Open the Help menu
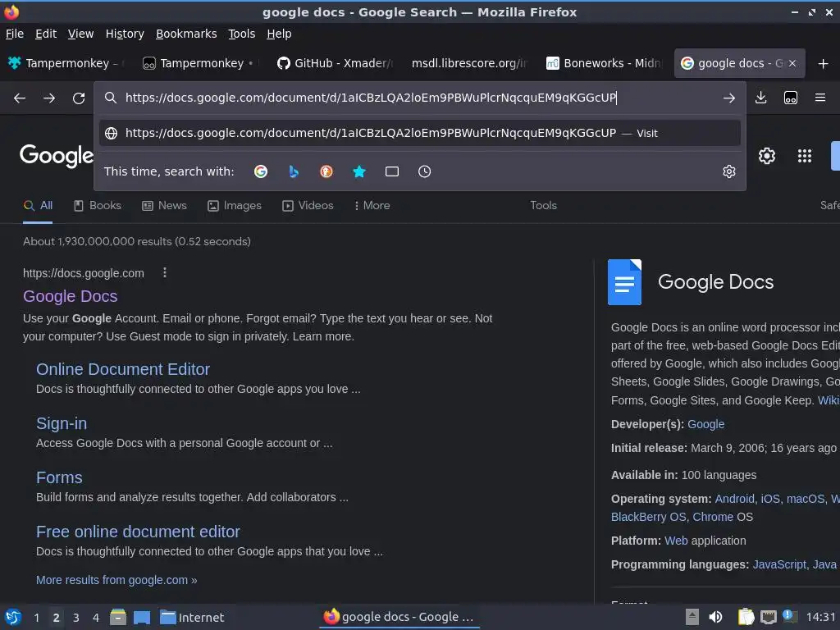The width and height of the screenshot is (840, 630). 279,34
